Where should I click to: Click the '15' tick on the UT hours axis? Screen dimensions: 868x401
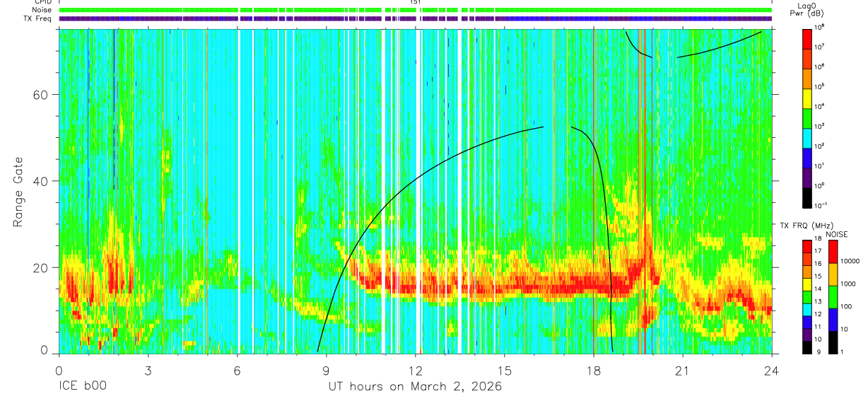tap(505, 370)
